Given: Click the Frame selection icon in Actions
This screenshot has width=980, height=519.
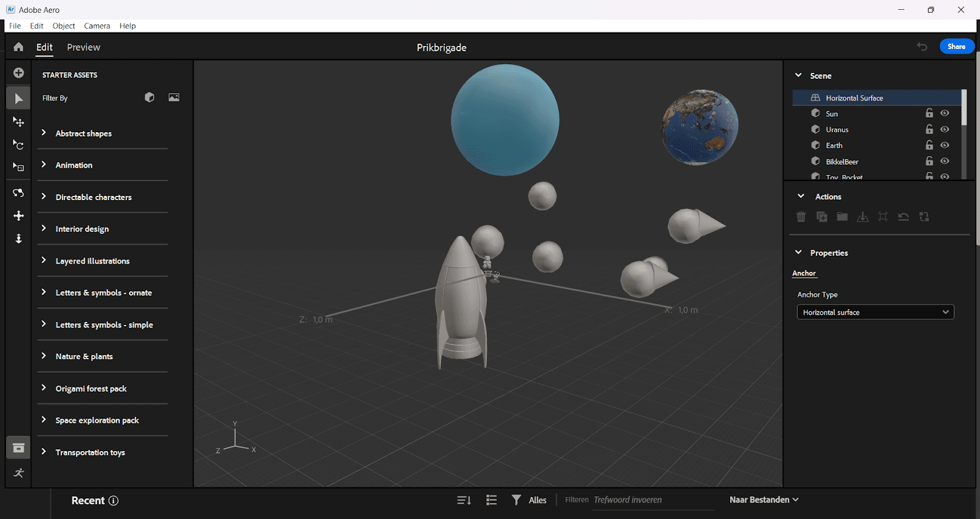Looking at the screenshot, I should click(x=883, y=217).
